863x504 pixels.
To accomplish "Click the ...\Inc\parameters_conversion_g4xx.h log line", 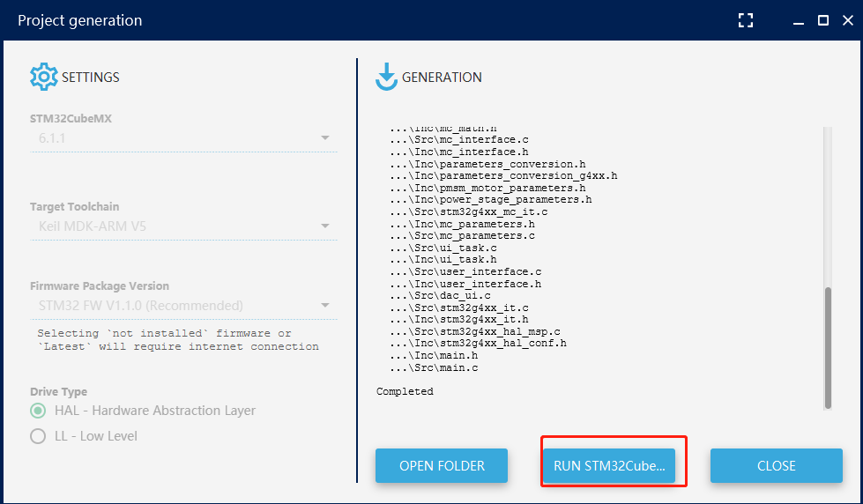I will coord(503,175).
